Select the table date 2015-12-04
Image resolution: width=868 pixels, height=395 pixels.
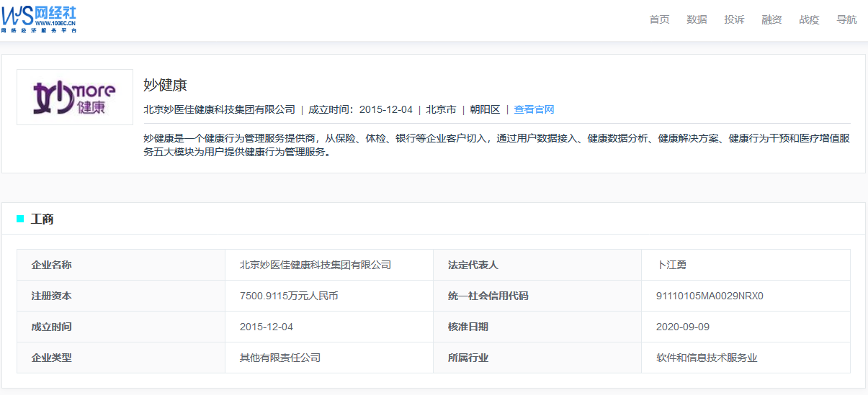(x=267, y=327)
